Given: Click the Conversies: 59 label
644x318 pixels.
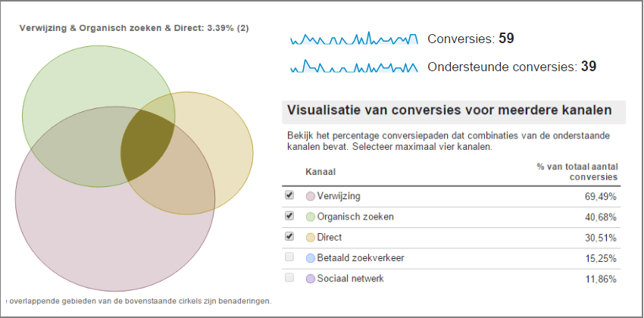Looking at the screenshot, I should tap(470, 39).
